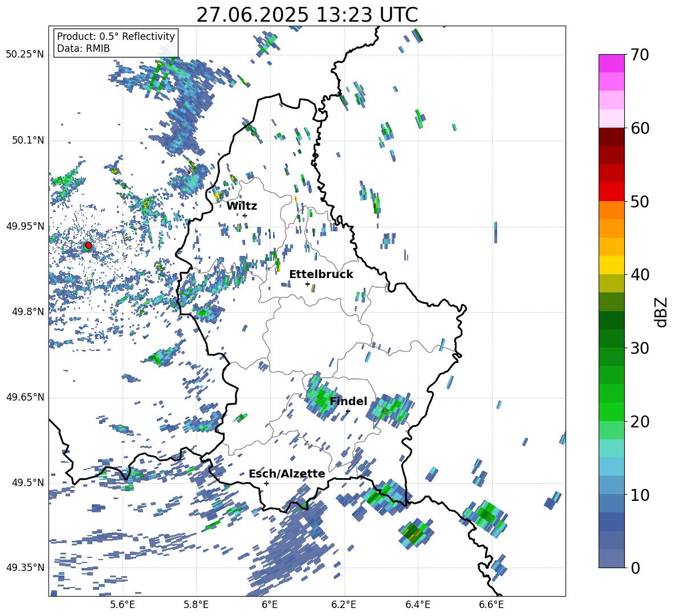This screenshot has height=616, width=675.
Task: Click the 49.5°N latitude tick label
Action: [27, 482]
